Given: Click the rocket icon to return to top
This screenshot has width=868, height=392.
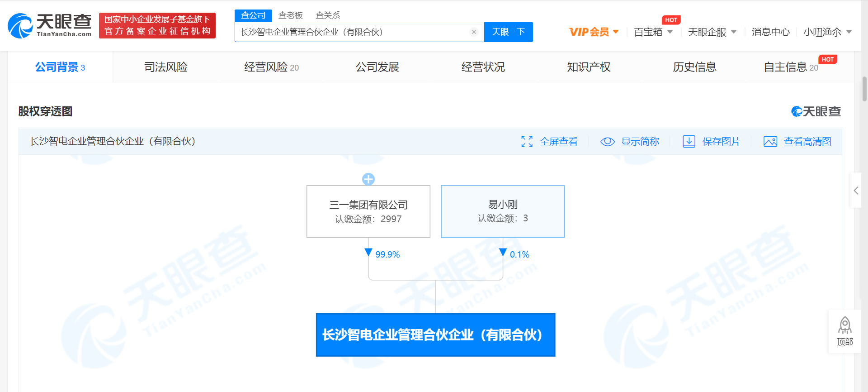Looking at the screenshot, I should pyautogui.click(x=844, y=325).
